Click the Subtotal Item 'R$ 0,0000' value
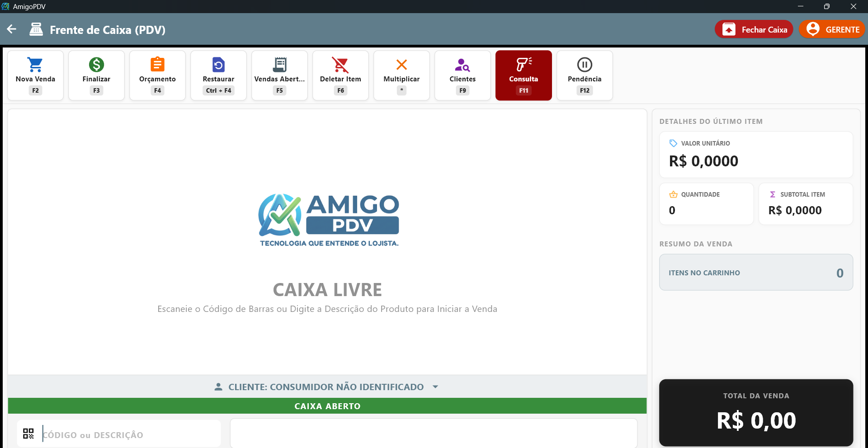868x448 pixels. pyautogui.click(x=795, y=210)
